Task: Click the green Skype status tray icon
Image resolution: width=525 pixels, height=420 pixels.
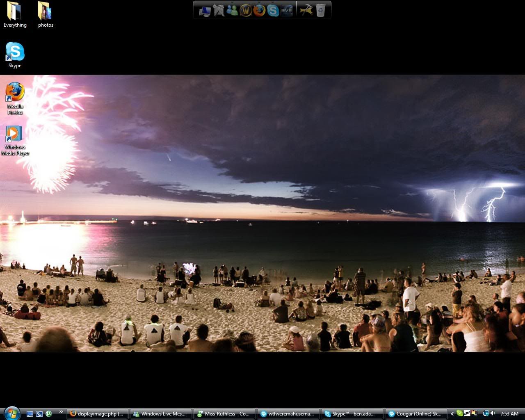Action: tap(460, 413)
